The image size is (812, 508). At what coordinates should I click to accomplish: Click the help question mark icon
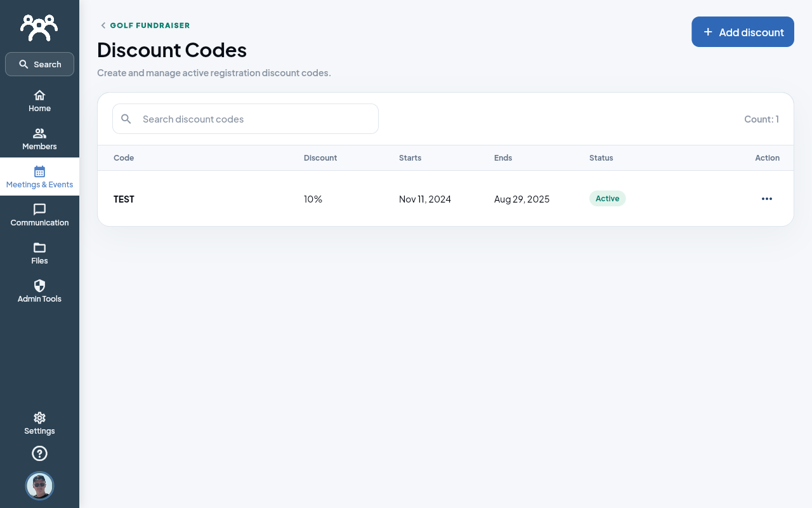[39, 453]
